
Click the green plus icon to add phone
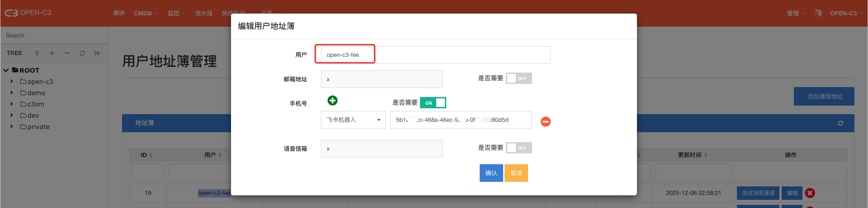[332, 101]
